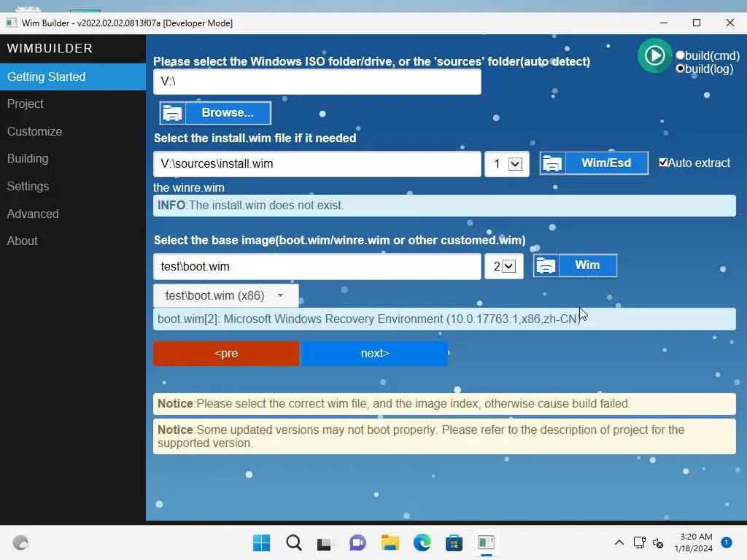The height and width of the screenshot is (560, 747).
Task: Open File Explorer from taskbar
Action: 390,542
